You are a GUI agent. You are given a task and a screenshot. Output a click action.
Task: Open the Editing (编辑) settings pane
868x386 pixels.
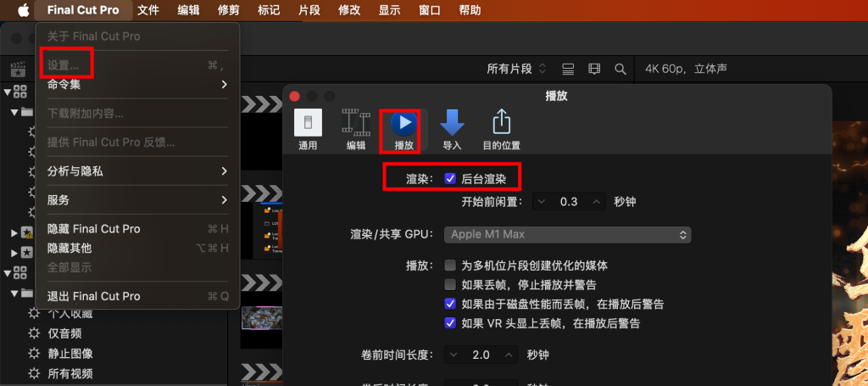(x=356, y=131)
